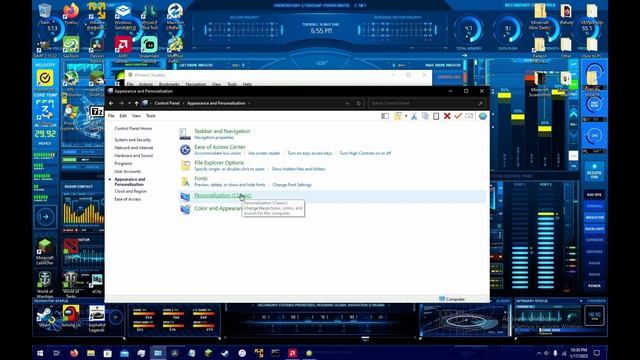Click the Forward navigation arrow
The height and width of the screenshot is (360, 640).
coord(121,103)
